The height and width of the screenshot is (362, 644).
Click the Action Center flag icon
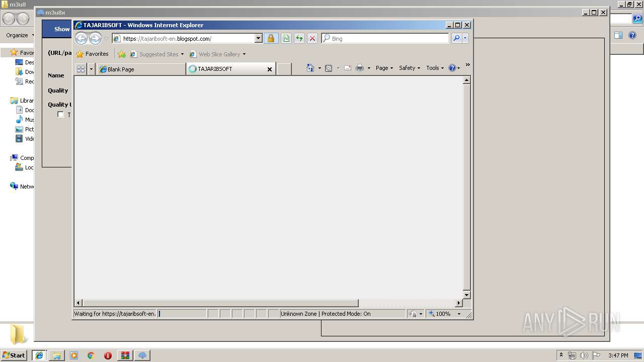[596, 355]
